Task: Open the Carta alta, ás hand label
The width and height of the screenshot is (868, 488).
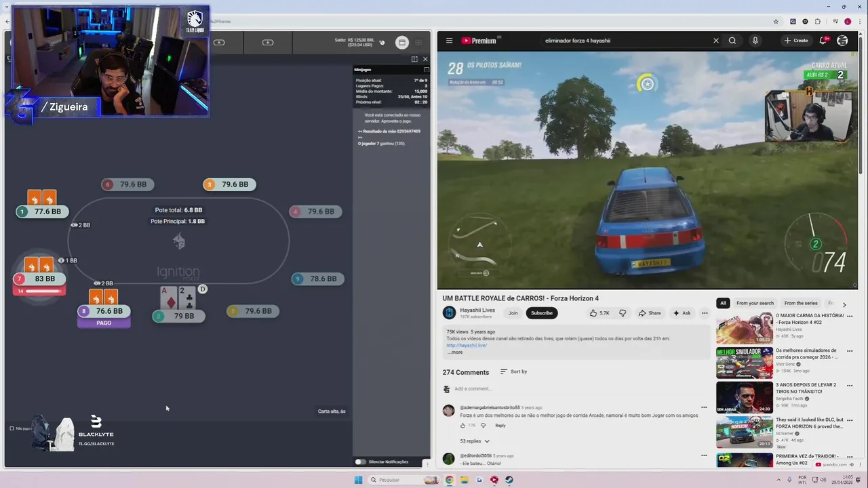Action: (332, 411)
